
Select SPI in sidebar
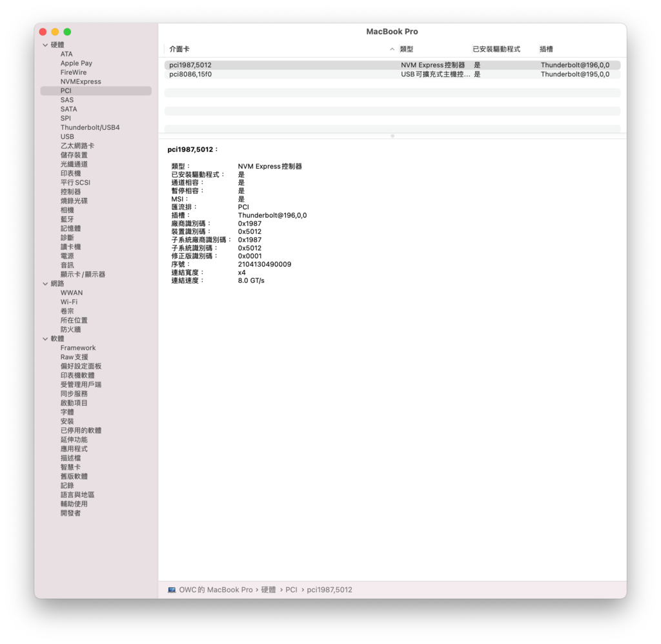tap(66, 118)
